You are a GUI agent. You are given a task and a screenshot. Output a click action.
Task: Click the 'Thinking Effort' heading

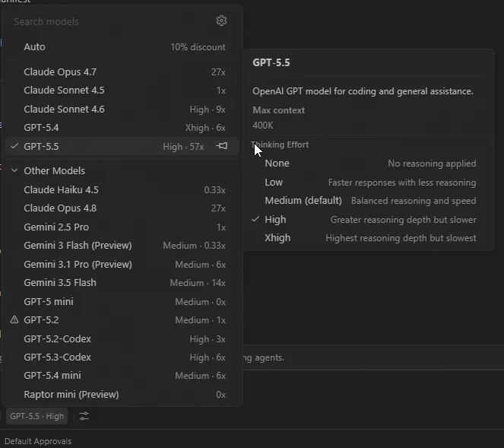click(x=280, y=145)
